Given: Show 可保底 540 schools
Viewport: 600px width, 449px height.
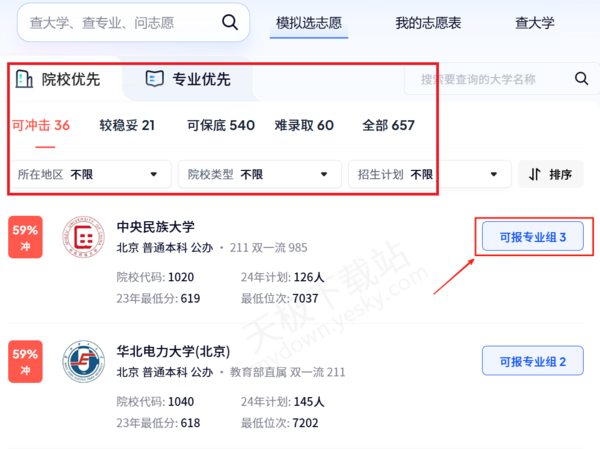Looking at the screenshot, I should 221,126.
